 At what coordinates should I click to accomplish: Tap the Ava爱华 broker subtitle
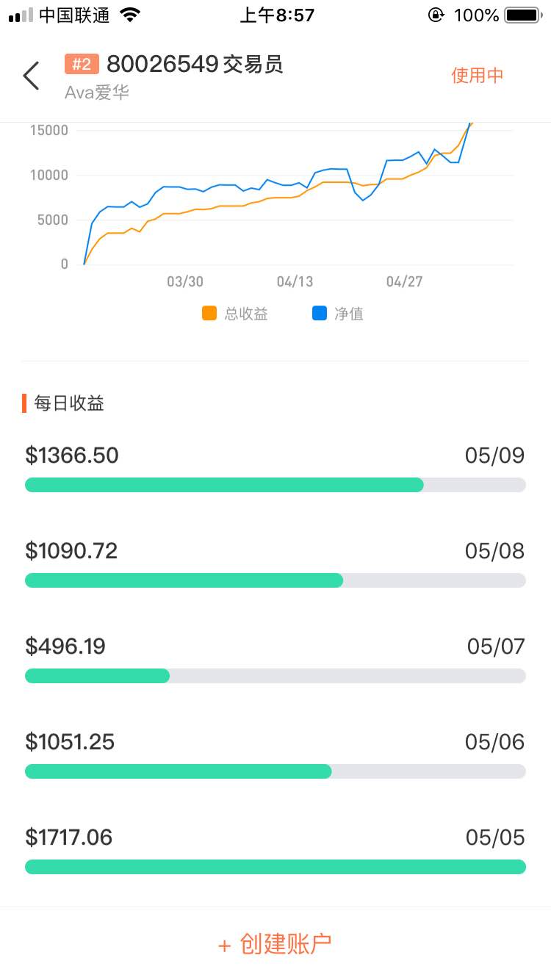(x=97, y=93)
